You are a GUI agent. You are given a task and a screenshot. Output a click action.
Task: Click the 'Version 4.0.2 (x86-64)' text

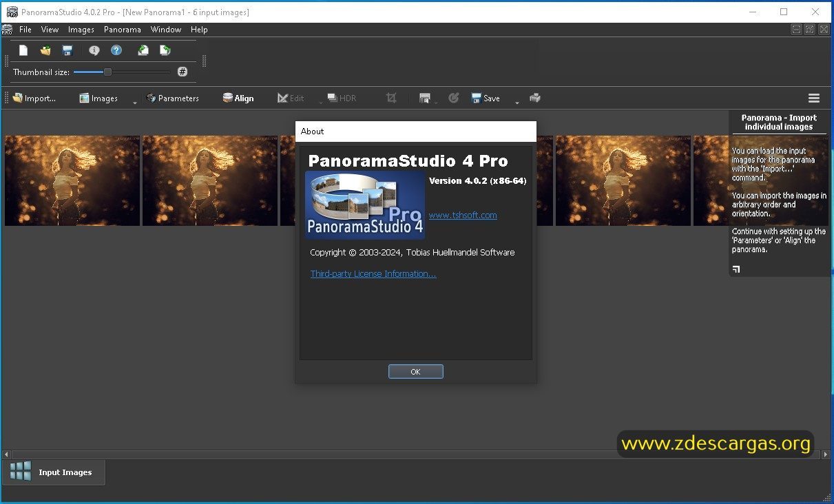pos(478,180)
